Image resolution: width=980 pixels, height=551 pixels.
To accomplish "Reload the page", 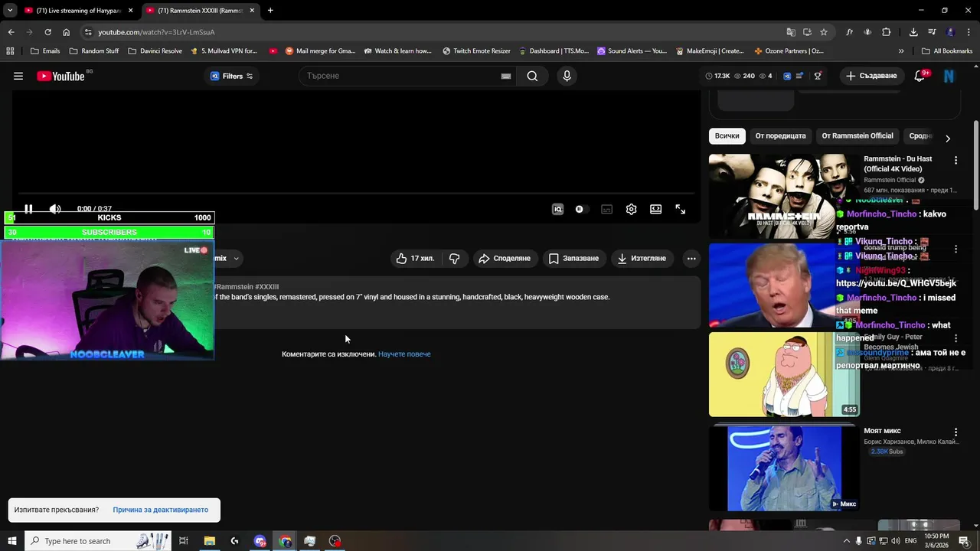I will click(47, 32).
